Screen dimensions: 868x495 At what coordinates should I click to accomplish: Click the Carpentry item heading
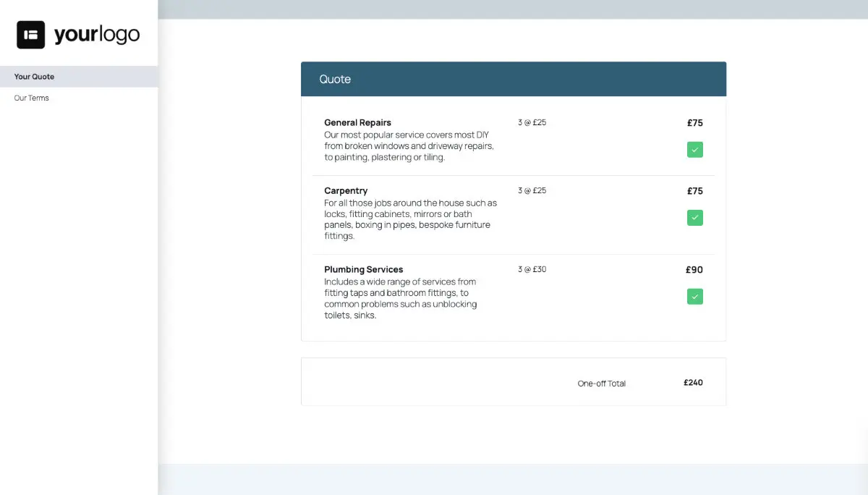[x=346, y=191]
